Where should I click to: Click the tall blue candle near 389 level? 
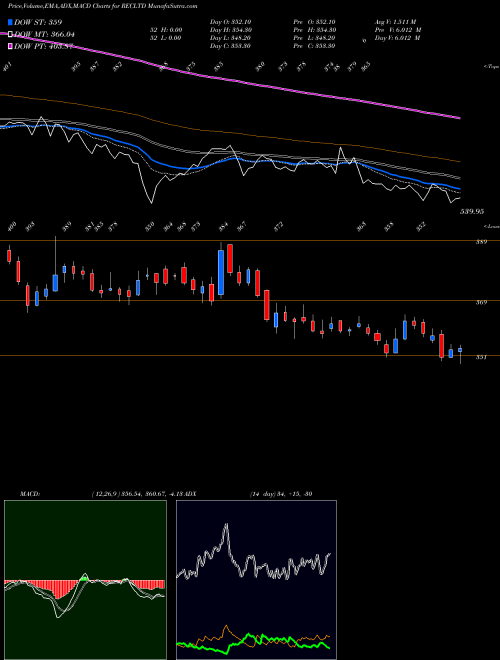[221, 272]
